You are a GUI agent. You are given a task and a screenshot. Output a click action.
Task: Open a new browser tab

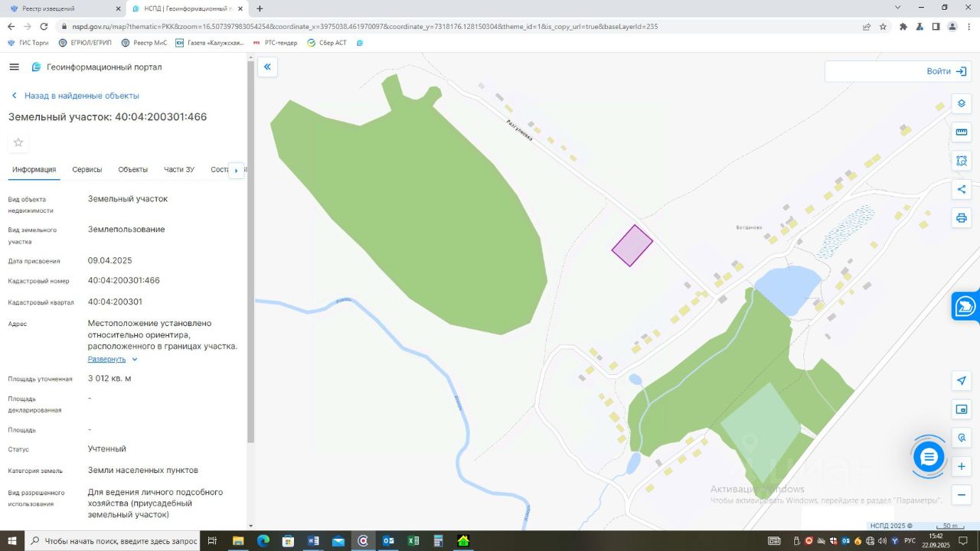(260, 8)
